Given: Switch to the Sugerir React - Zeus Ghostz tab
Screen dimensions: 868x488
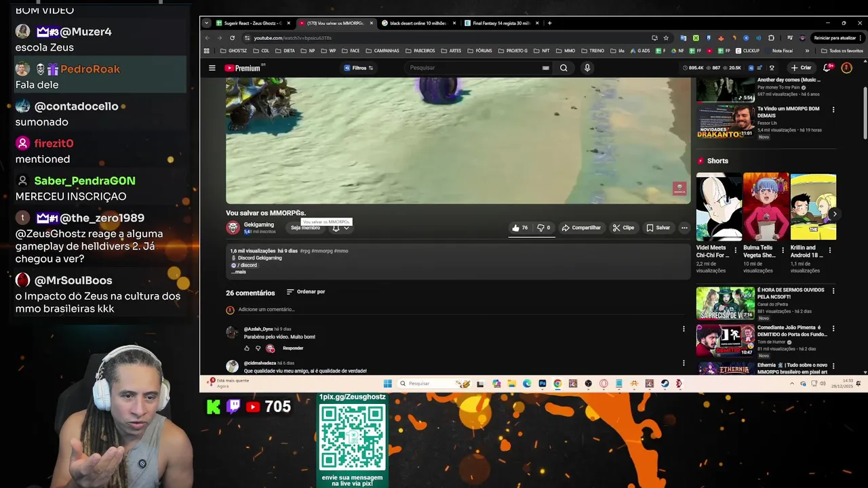Looking at the screenshot, I should (x=254, y=23).
